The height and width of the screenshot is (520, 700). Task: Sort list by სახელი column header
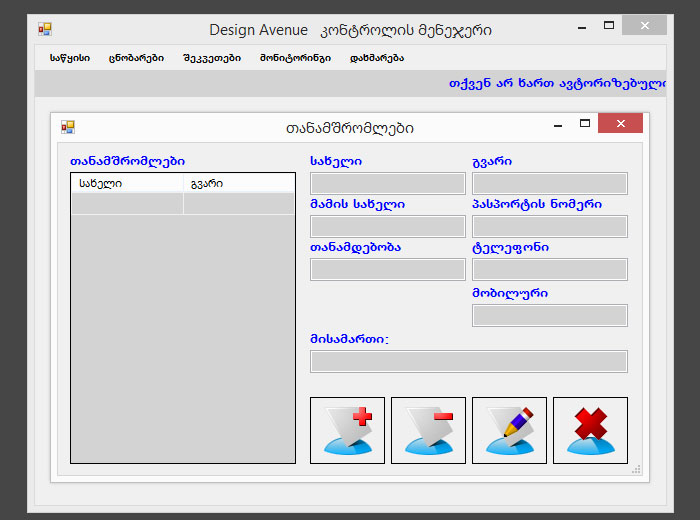pos(127,183)
